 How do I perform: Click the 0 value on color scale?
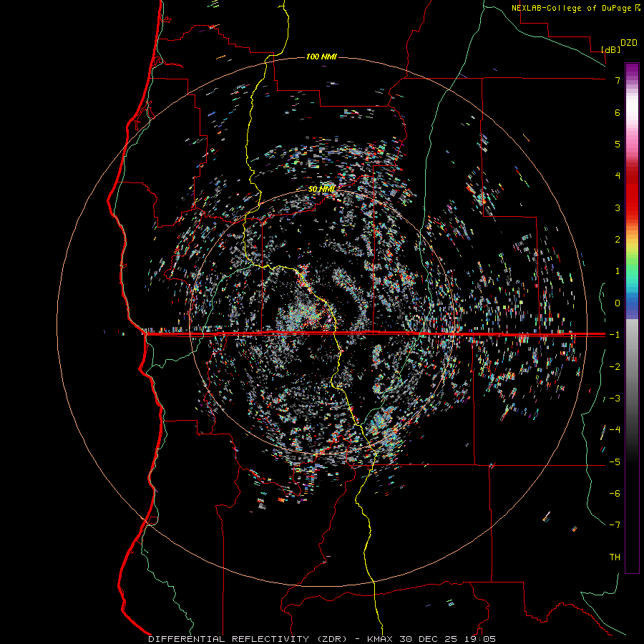(x=618, y=303)
